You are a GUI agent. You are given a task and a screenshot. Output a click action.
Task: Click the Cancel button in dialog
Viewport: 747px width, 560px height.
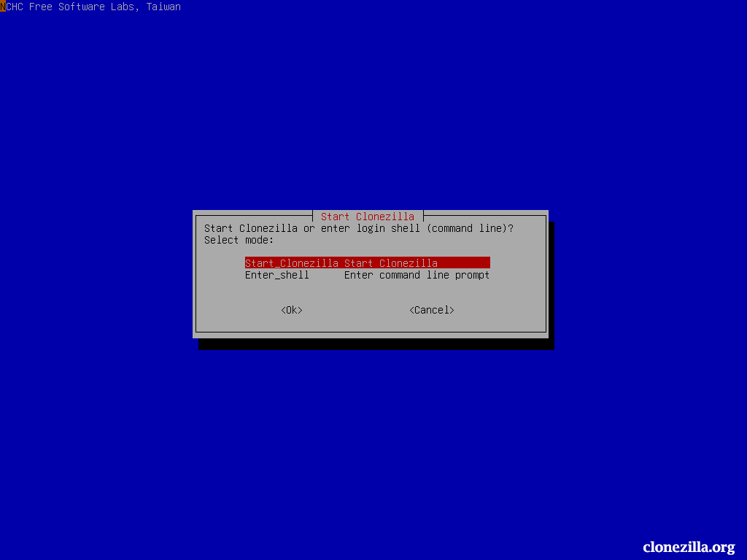432,310
